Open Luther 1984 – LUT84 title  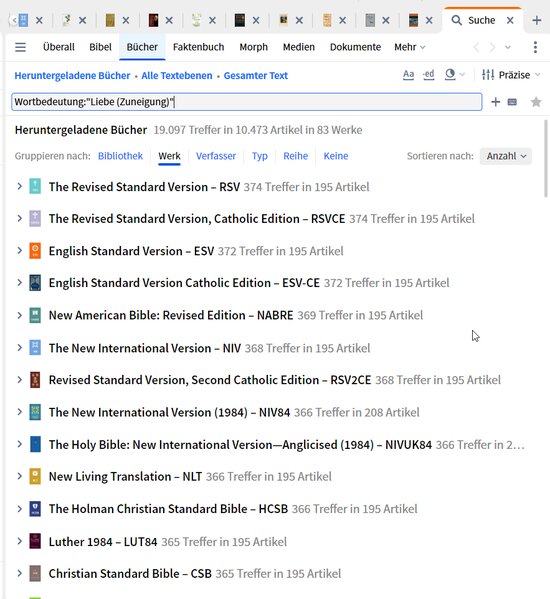pos(103,542)
